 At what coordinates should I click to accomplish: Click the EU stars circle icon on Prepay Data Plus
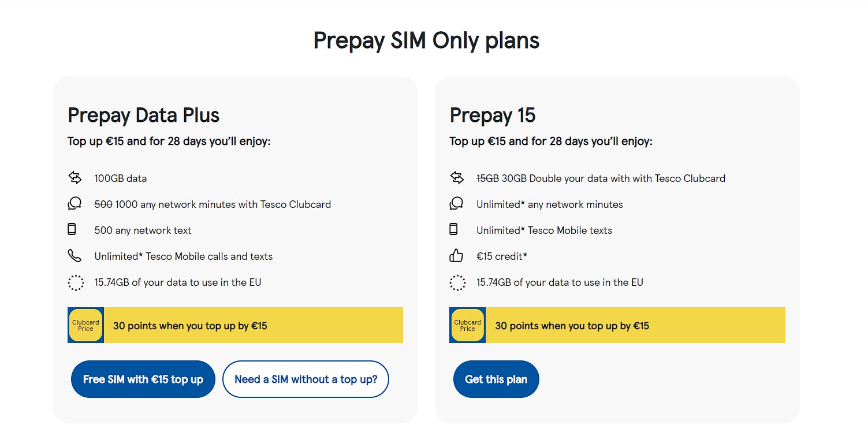[75, 282]
